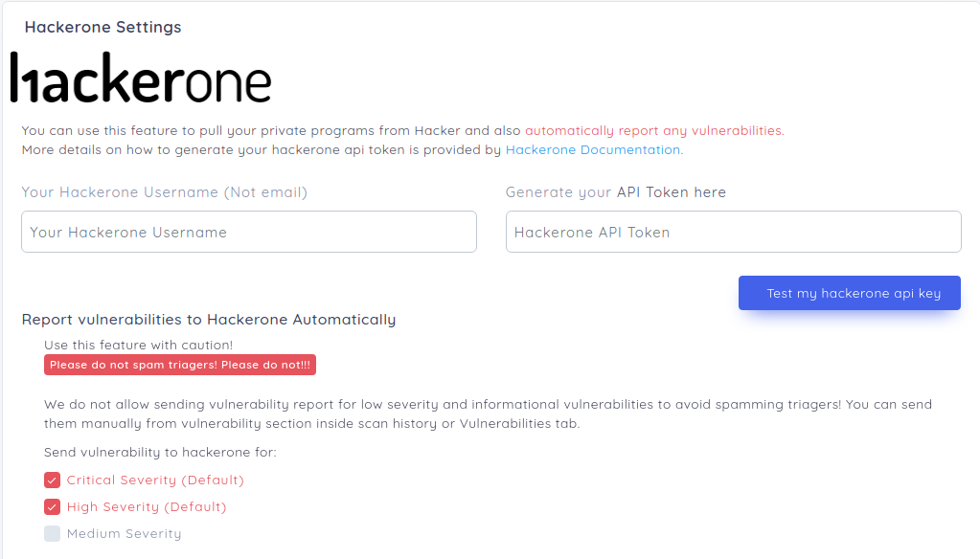Uncheck the High Severity checkbox
The height and width of the screenshot is (559, 980).
[53, 507]
